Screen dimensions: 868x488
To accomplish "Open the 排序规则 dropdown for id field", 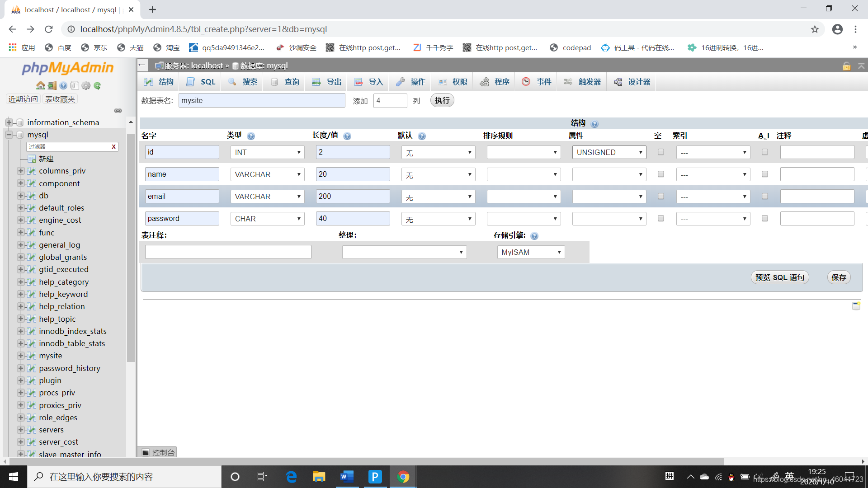I will (523, 152).
